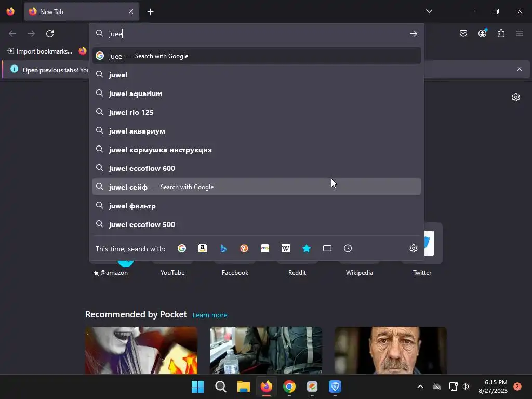Choose the 'juwel eccoflow 500' suggestion

[257, 224]
